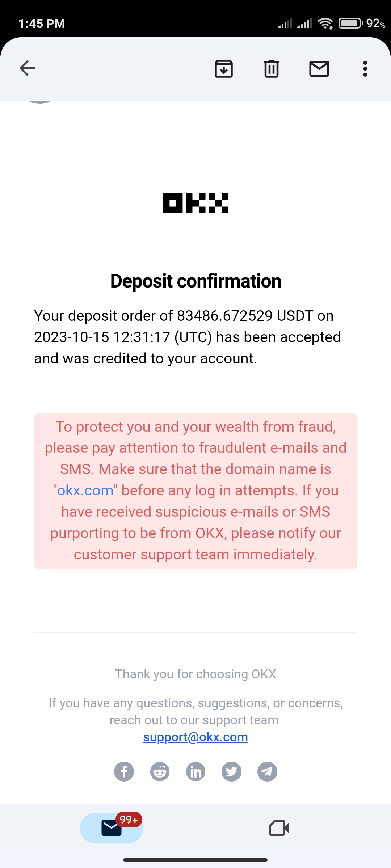
Task: Archive this email with the archive icon
Action: point(224,68)
